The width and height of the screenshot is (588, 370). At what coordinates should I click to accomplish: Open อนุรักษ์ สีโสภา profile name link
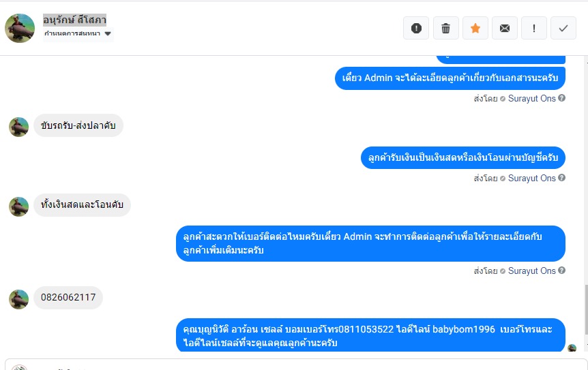(x=74, y=20)
